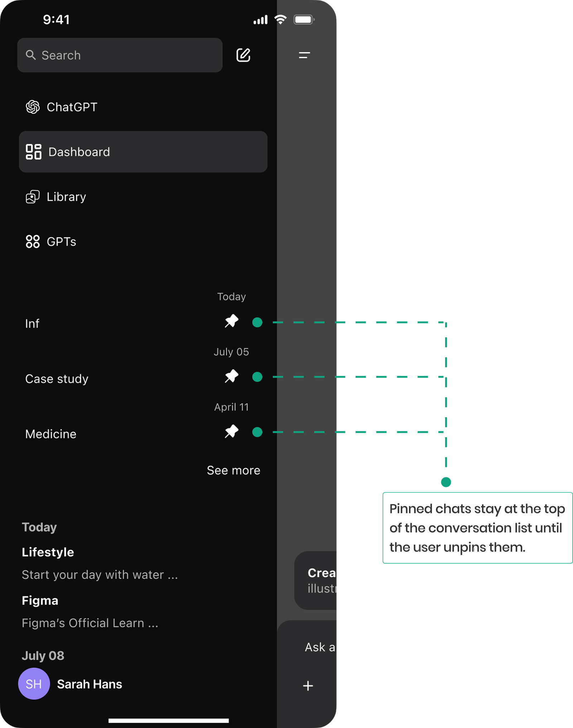Click the search magnifier icon
Image resolution: width=573 pixels, height=728 pixels.
point(31,55)
